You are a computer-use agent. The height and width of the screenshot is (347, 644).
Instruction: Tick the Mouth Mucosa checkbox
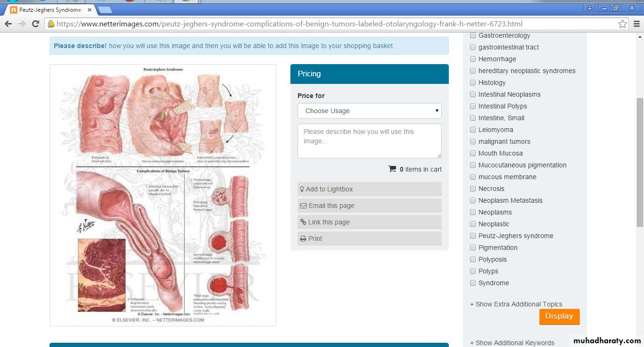473,153
